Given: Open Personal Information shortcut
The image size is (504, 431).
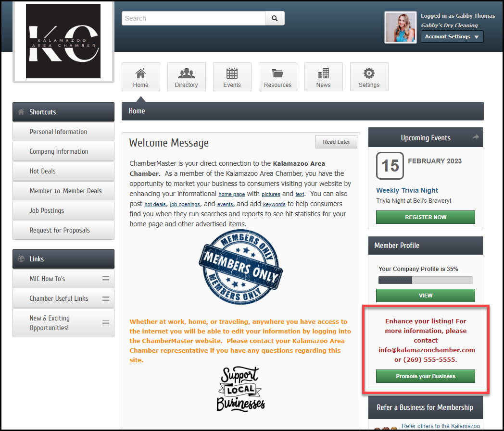Looking at the screenshot, I should [63, 132].
